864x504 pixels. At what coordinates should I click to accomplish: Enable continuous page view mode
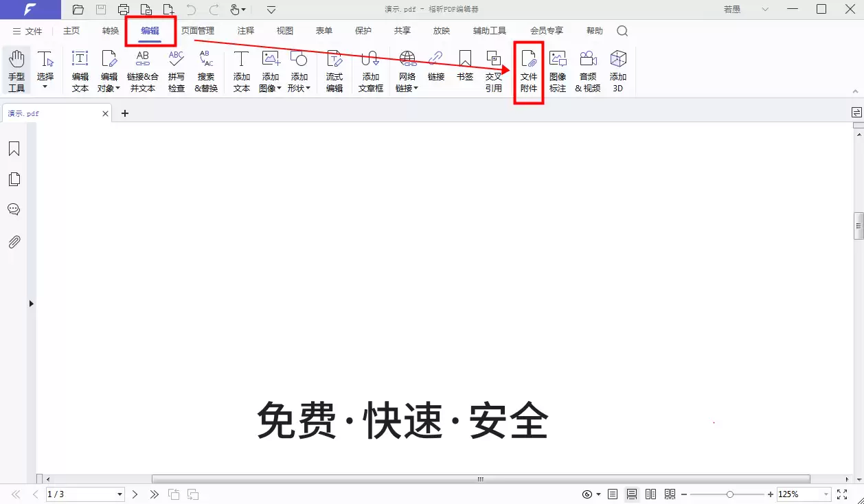tap(632, 494)
